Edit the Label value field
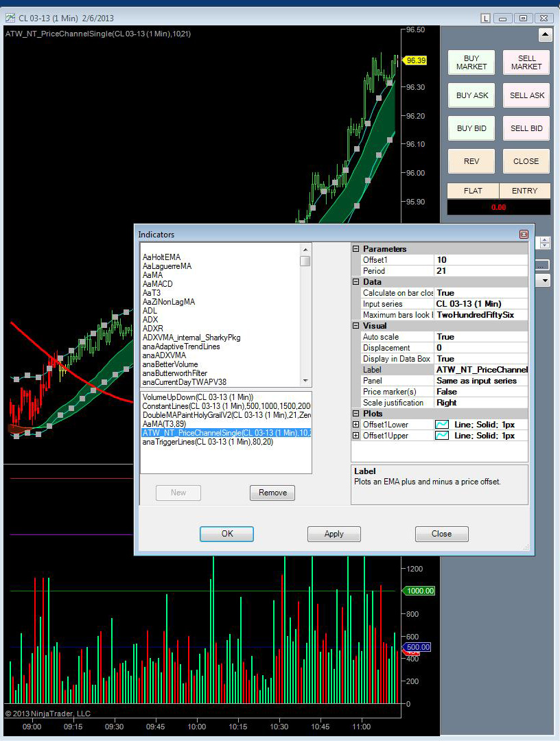Image resolution: width=560 pixels, height=741 pixels. [x=480, y=370]
